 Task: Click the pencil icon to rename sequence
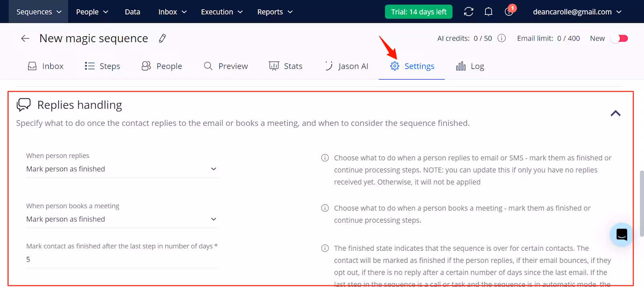point(162,39)
